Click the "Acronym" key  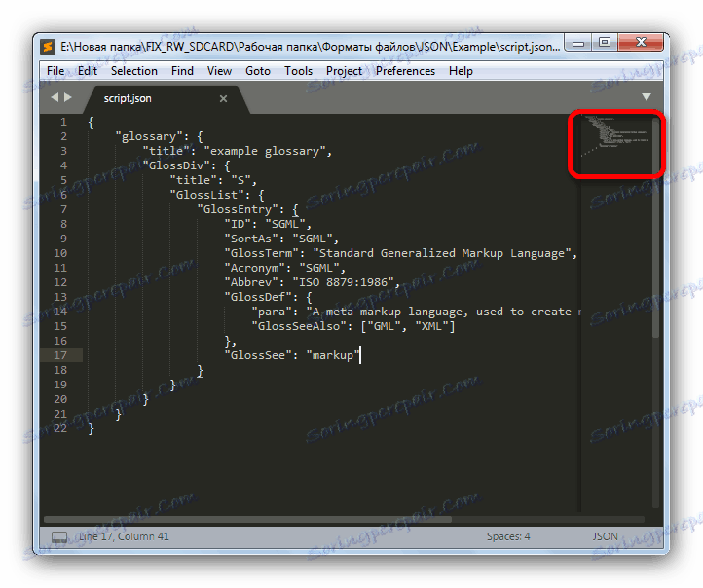click(x=255, y=268)
